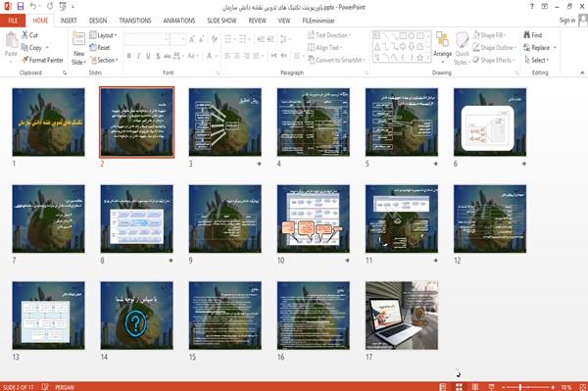This screenshot has height=391, width=588.
Task: Expand Text Direction dropdown
Action: [x=329, y=35]
